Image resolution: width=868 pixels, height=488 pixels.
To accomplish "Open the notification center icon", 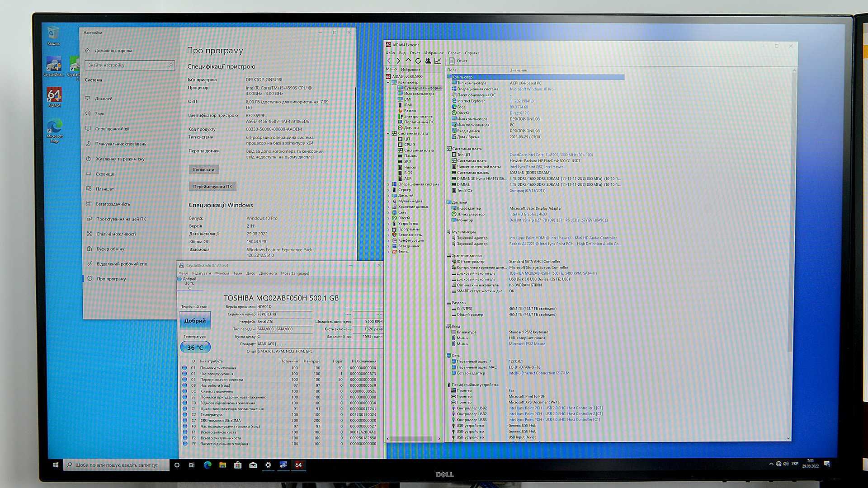I will [827, 464].
